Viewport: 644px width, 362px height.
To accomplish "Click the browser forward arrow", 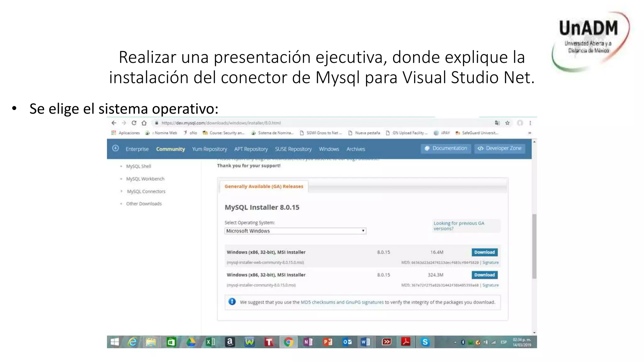I will [124, 123].
